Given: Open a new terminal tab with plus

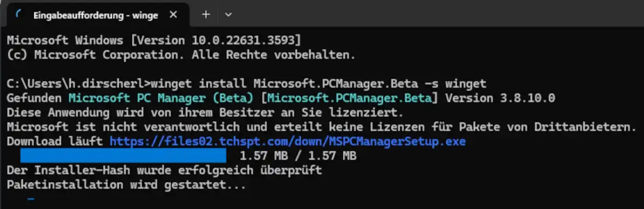Looking at the screenshot, I should click(x=206, y=14).
